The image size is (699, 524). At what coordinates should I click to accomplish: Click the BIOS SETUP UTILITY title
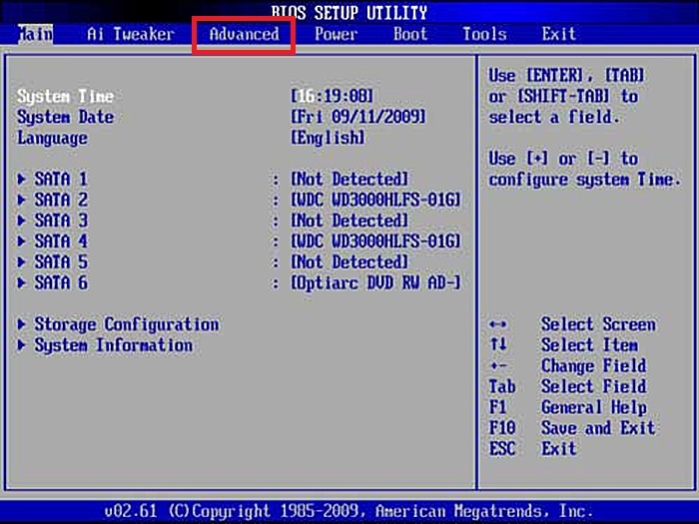tap(350, 12)
